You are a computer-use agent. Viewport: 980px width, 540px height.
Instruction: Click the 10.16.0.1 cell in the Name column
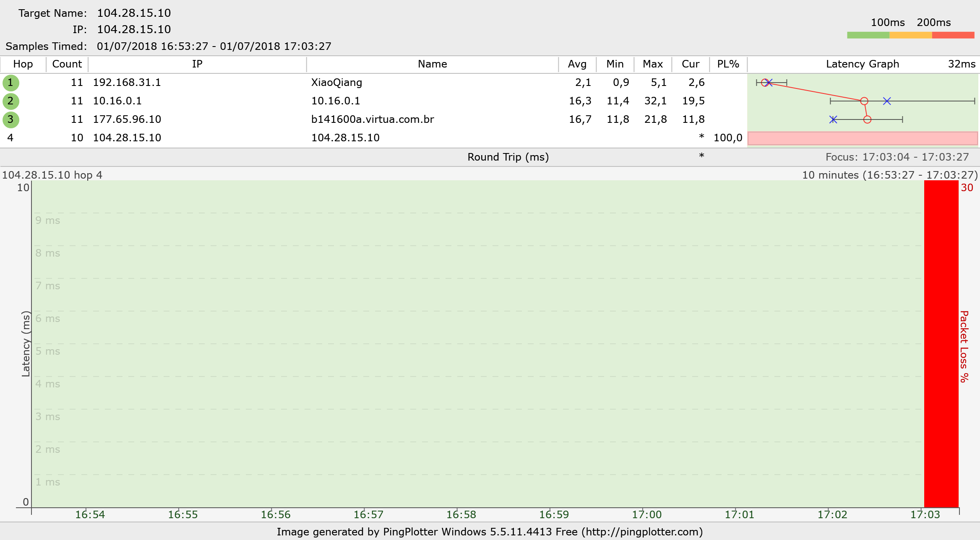336,101
